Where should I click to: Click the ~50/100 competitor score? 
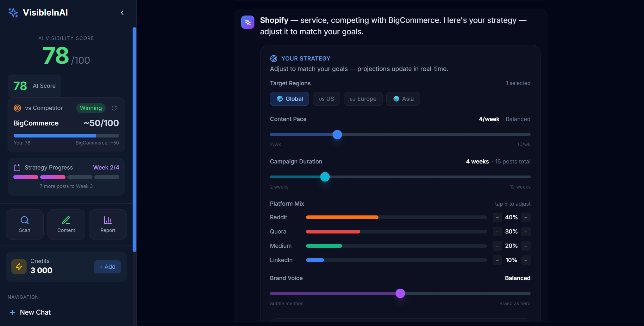tap(101, 123)
